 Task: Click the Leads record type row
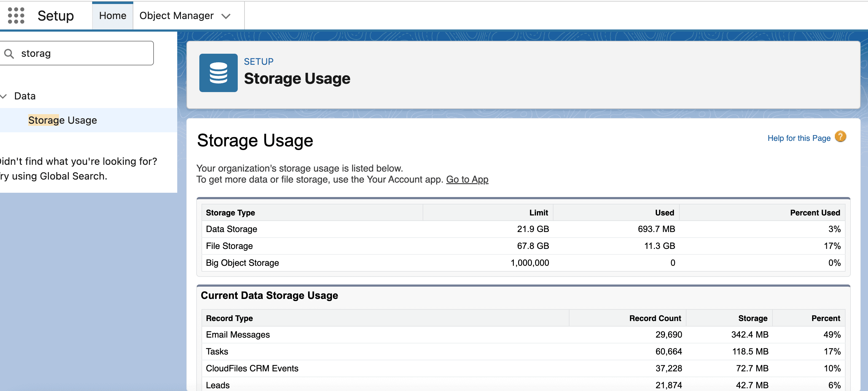pyautogui.click(x=217, y=385)
